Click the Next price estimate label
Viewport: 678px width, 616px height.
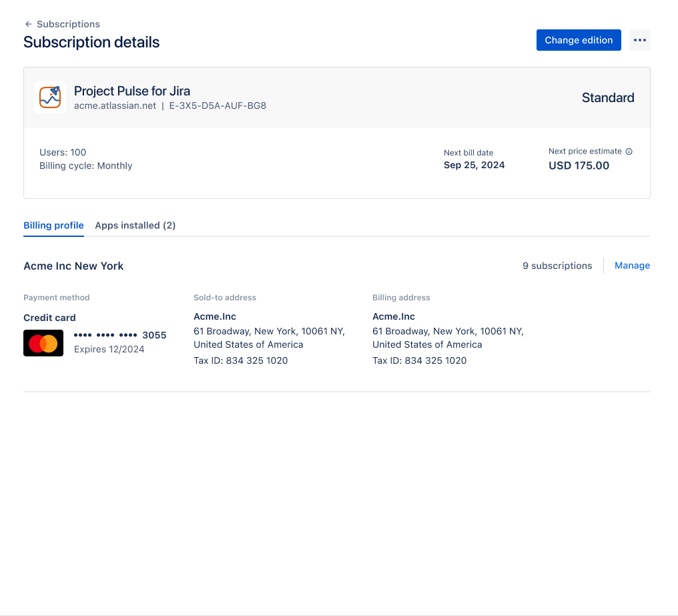585,151
